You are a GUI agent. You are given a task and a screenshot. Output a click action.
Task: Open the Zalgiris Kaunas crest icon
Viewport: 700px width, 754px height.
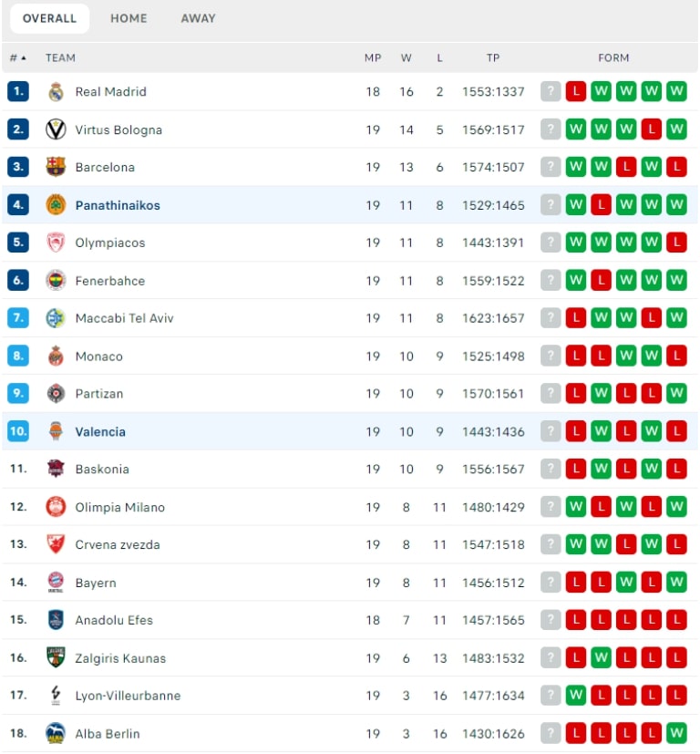click(56, 658)
